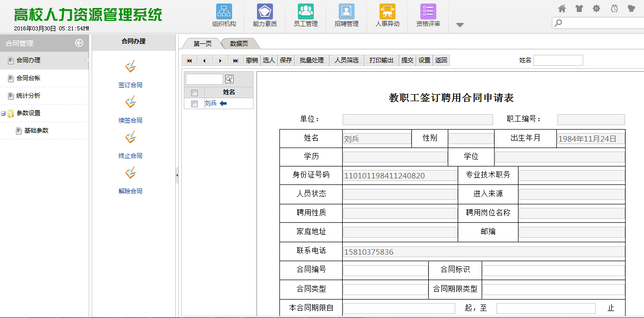Viewport: 644px width, 318px height.
Task: Click the contract end date field before 止
Action: coord(546,309)
